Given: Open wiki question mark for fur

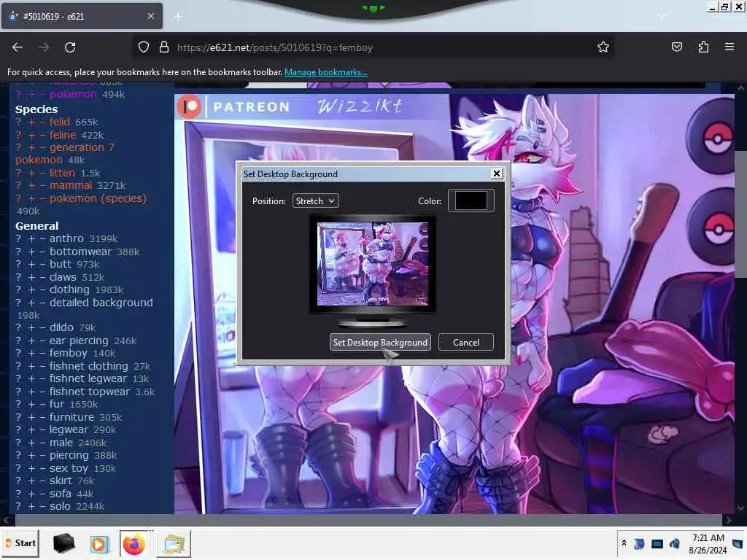Looking at the screenshot, I should [x=18, y=404].
